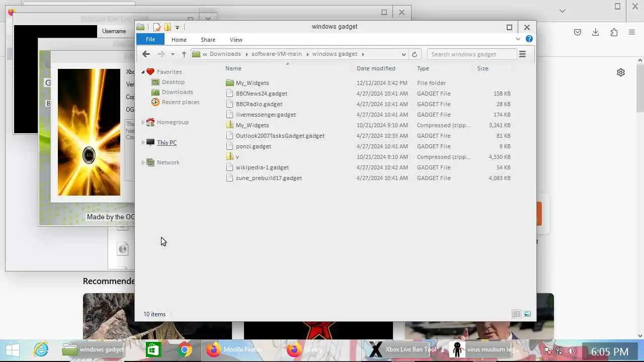The width and height of the screenshot is (644, 362).
Task: Open the Windows Store taskbar icon
Action: (x=153, y=350)
